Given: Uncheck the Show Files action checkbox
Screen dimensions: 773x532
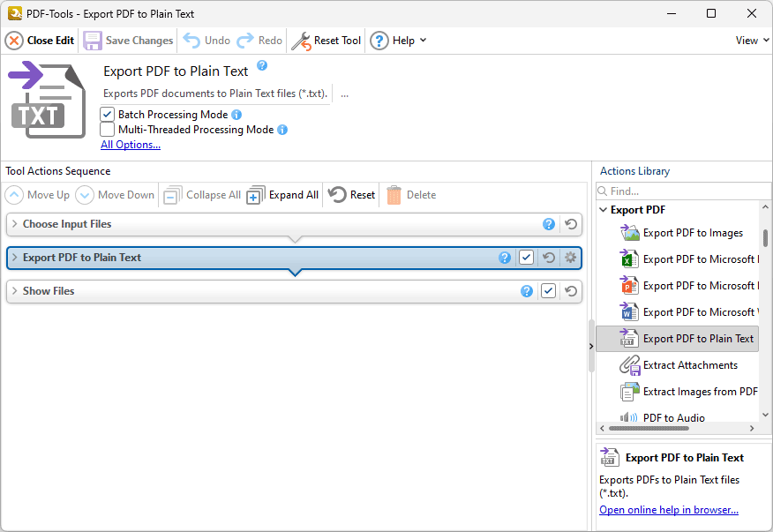Looking at the screenshot, I should click(x=548, y=290).
